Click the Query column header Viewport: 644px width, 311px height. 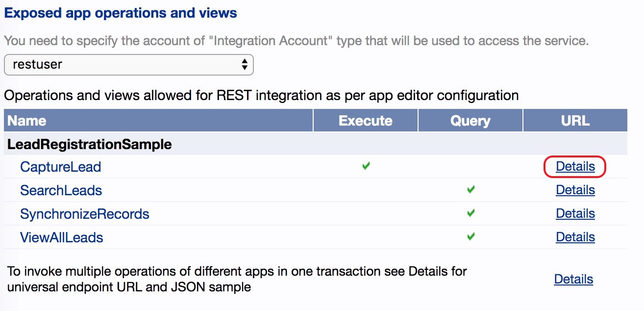tap(471, 121)
